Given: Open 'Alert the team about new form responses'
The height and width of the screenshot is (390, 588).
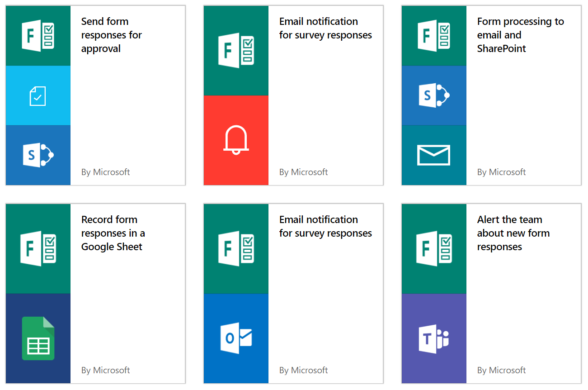Looking at the screenshot, I should click(x=513, y=233).
